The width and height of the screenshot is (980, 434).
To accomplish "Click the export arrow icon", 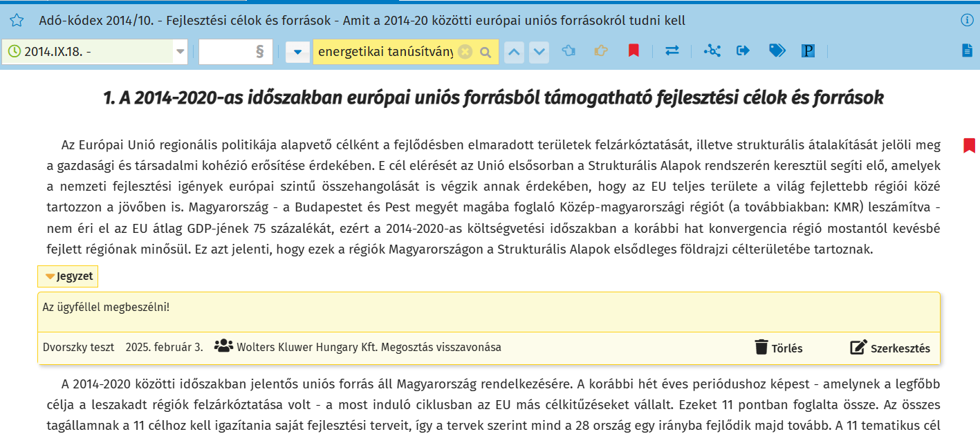I will click(743, 51).
